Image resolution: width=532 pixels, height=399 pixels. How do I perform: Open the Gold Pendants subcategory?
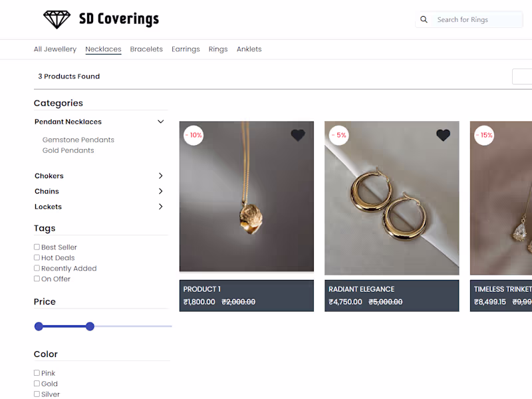pyautogui.click(x=70, y=150)
